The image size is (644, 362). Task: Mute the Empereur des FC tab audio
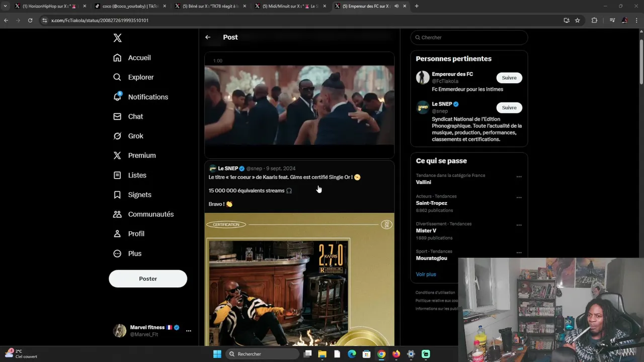[396, 6]
